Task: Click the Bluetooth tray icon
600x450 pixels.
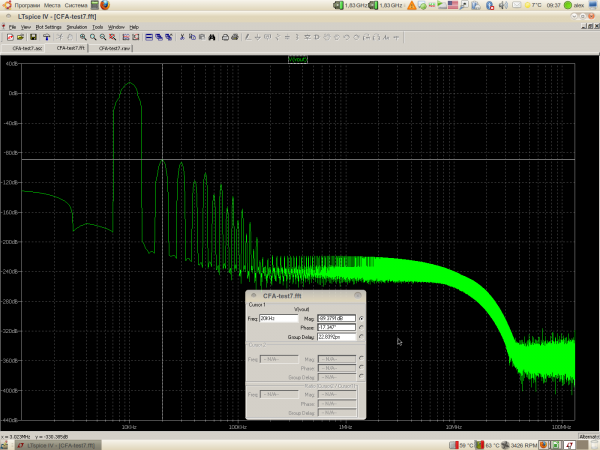Action: click(x=489, y=5)
